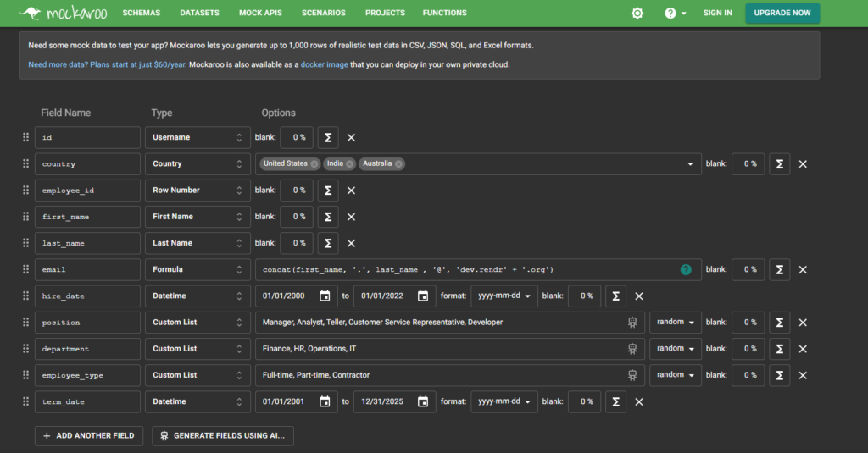Open the Schemas menu item
This screenshot has height=453, width=868.
[142, 13]
